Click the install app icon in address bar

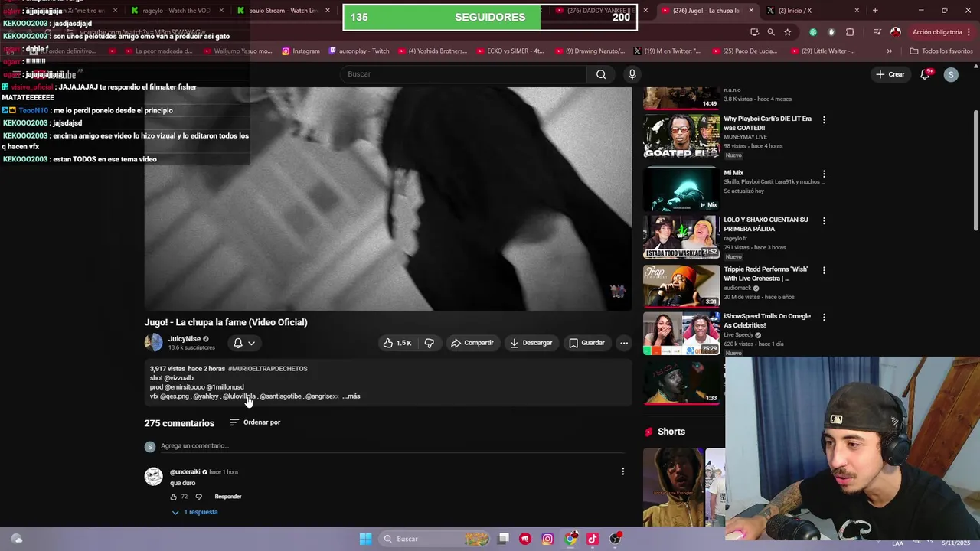click(755, 32)
